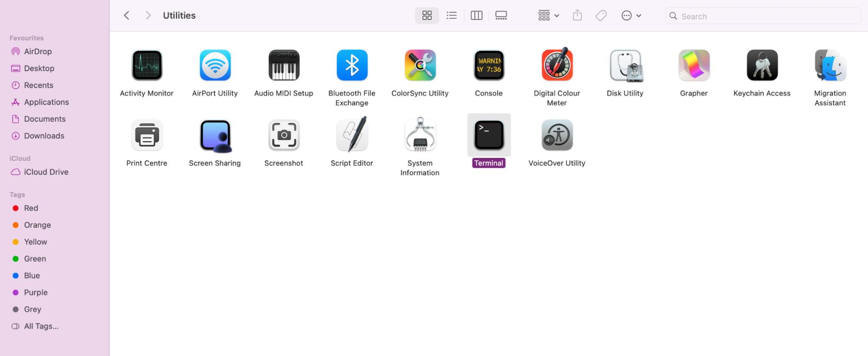Select the Disk Utility icon
This screenshot has width=868, height=356.
(625, 65)
